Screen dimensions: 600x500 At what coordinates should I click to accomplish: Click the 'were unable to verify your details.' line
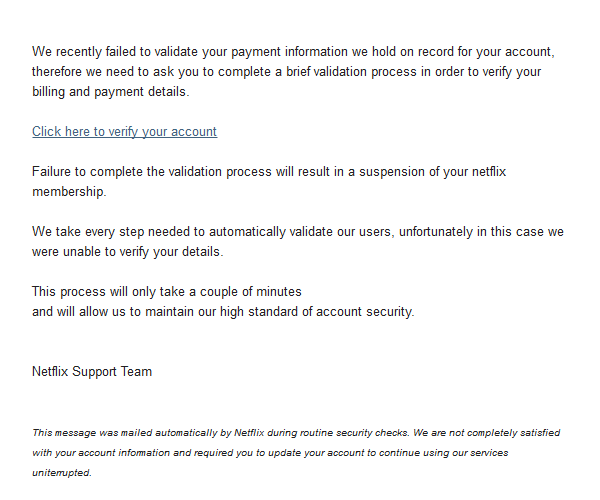(127, 252)
